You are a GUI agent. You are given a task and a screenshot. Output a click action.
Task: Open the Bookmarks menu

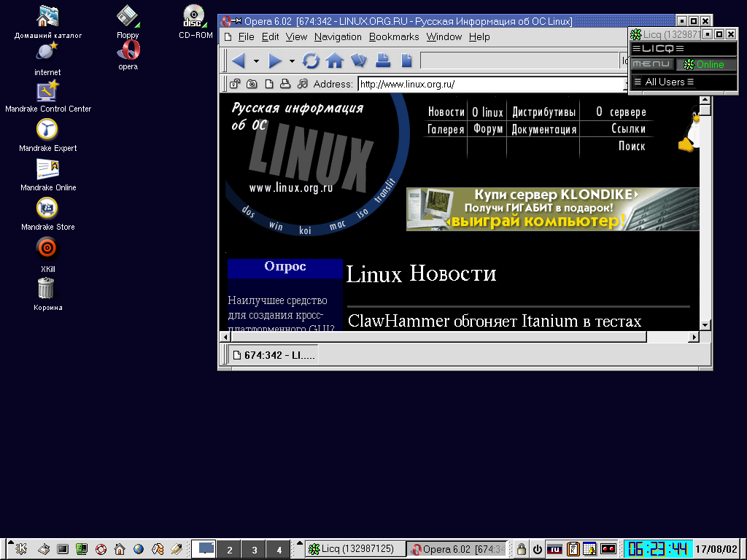point(394,36)
